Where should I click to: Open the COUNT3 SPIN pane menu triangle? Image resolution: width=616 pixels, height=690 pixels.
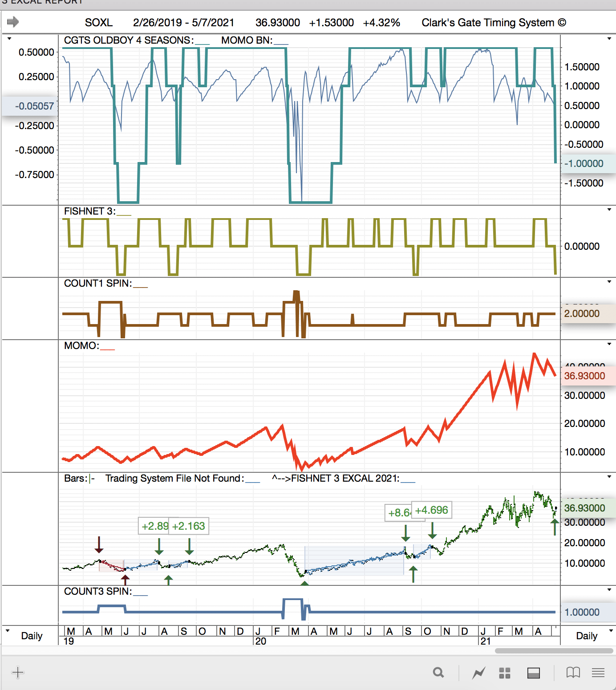pos(609,590)
